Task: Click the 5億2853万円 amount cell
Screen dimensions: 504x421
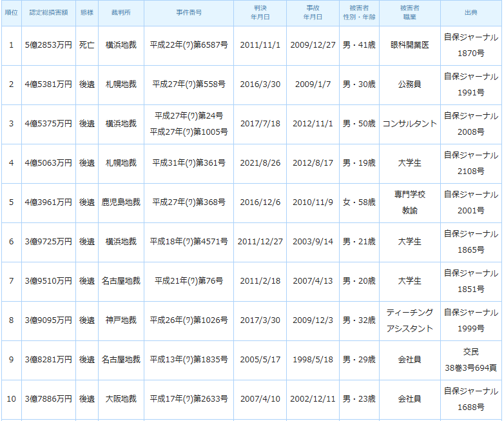Action: [48, 45]
